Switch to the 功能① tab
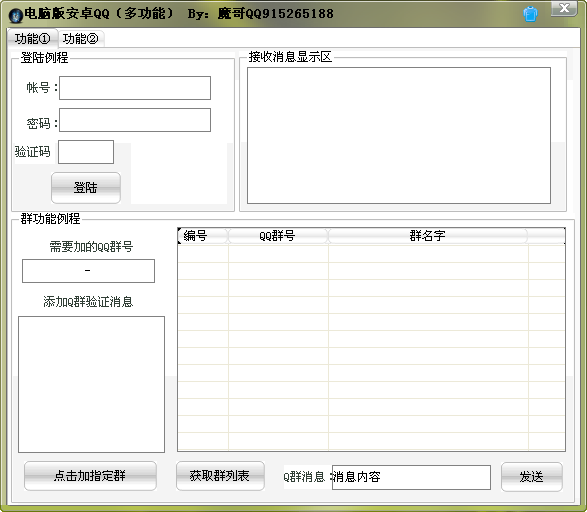This screenshot has width=587, height=512. pos(33,38)
